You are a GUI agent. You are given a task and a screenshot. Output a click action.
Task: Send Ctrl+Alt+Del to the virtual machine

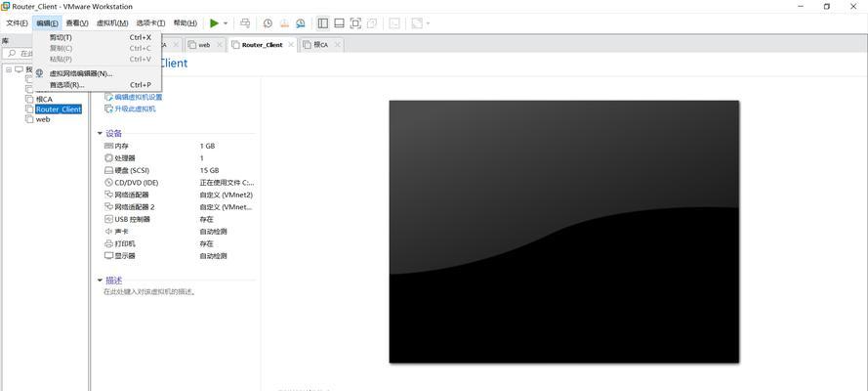[245, 23]
